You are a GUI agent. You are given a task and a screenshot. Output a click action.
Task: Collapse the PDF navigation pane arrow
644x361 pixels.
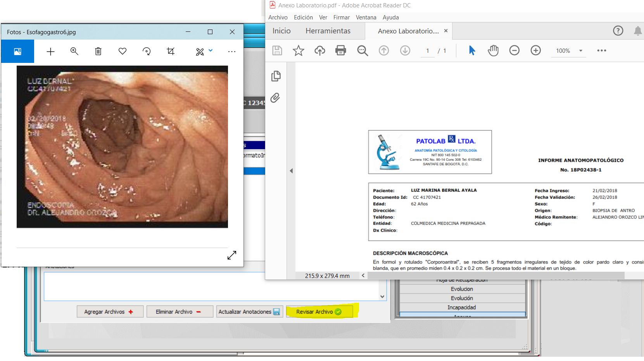coord(291,171)
